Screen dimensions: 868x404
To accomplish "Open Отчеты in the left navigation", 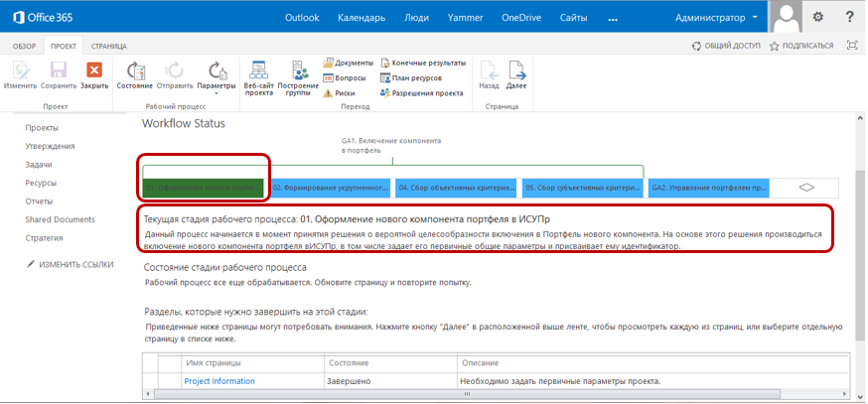I will pyautogui.click(x=39, y=202).
